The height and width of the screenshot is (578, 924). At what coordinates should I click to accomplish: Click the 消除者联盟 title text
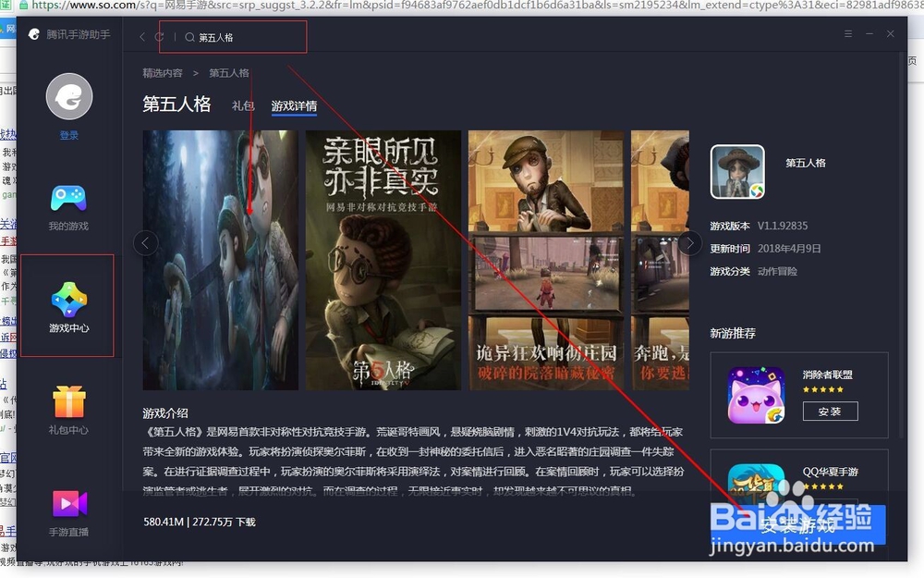coord(827,375)
